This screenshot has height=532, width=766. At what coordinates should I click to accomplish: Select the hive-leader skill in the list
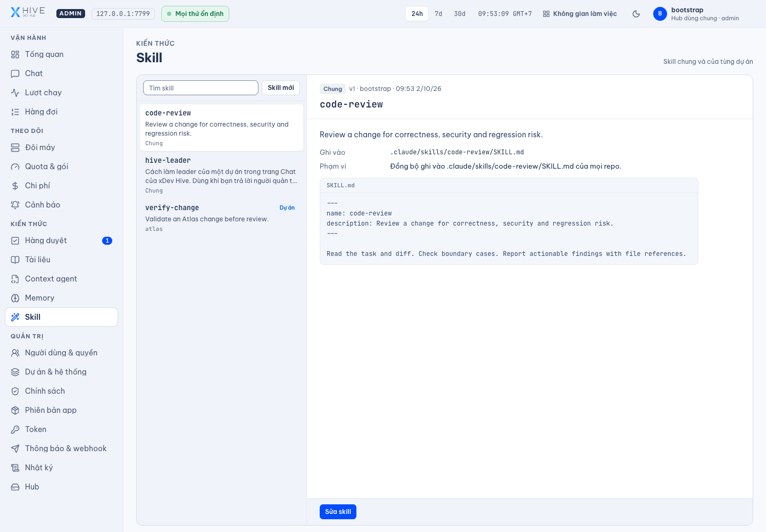point(221,175)
